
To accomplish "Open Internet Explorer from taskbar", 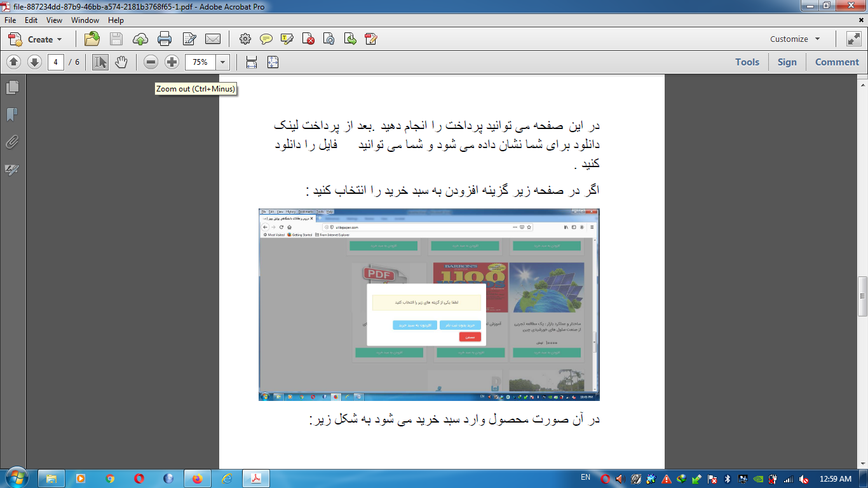I will [227, 479].
